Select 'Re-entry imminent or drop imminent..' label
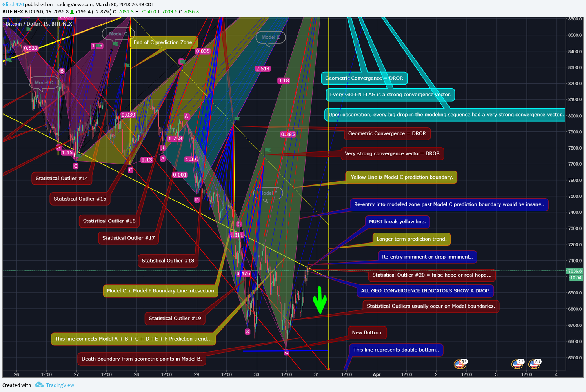 click(x=428, y=257)
